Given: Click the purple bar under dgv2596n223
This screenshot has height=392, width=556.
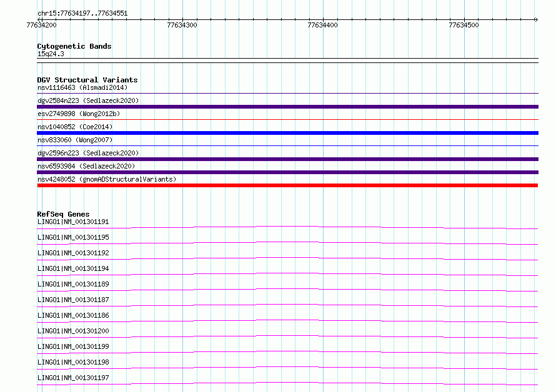Looking at the screenshot, I should (x=287, y=159).
